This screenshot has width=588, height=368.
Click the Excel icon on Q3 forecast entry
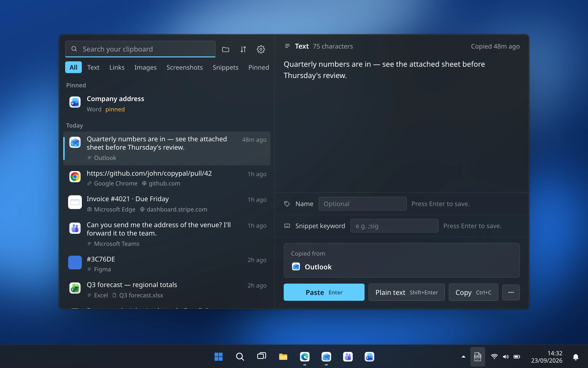pyautogui.click(x=75, y=288)
